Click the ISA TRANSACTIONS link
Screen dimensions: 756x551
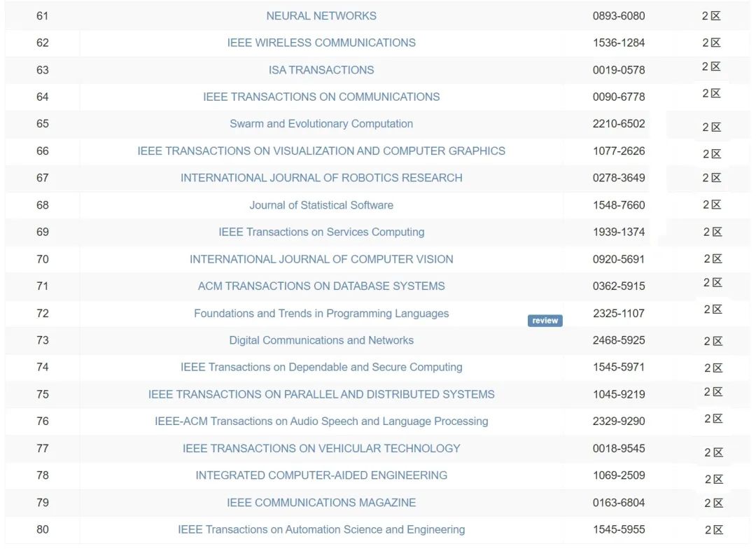tap(321, 70)
